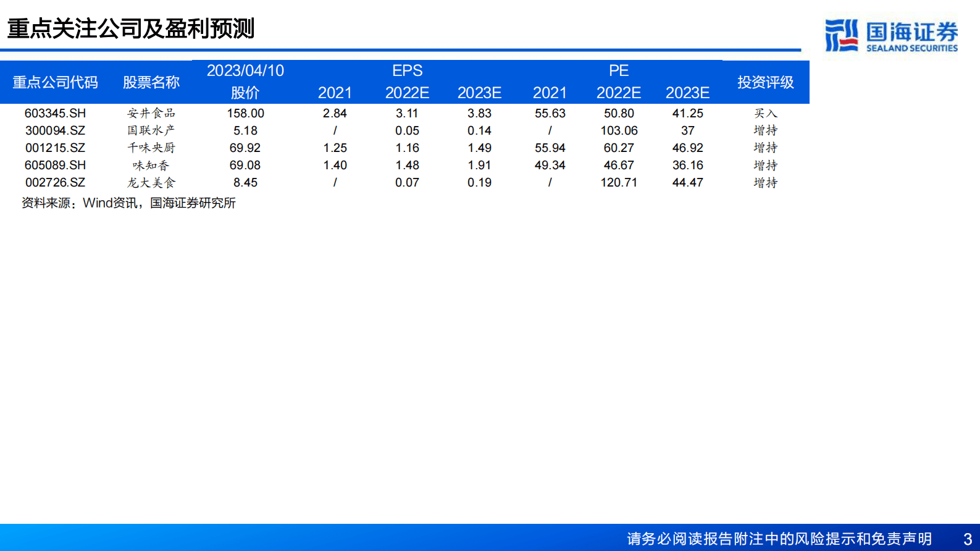Click the PE value 44.47
Viewport: 980px width, 551px height.
[x=688, y=182]
